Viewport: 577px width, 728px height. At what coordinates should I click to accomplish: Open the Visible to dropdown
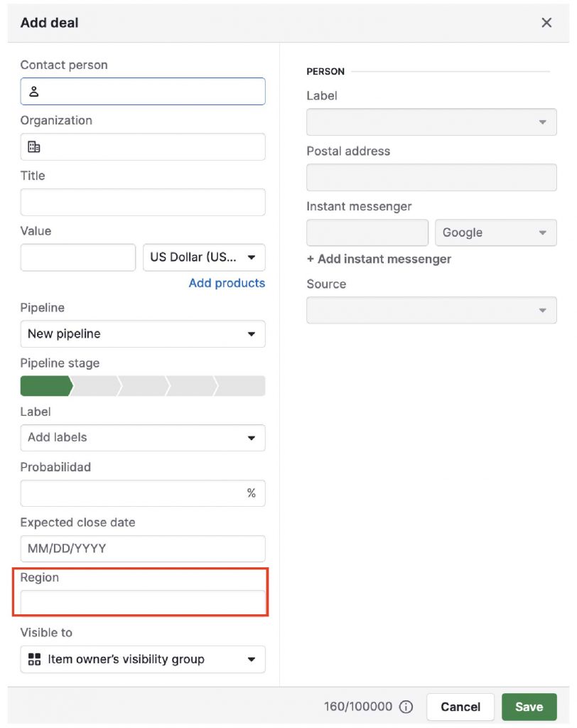point(142,659)
